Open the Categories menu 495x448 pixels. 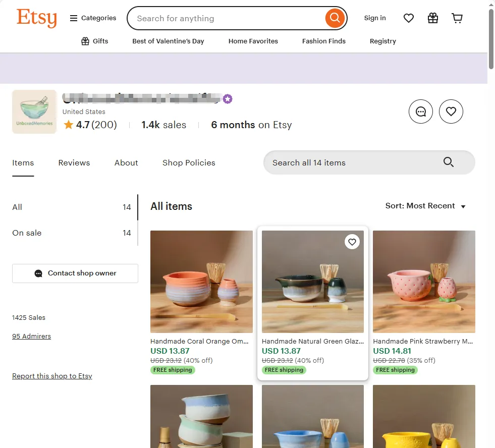pyautogui.click(x=93, y=18)
